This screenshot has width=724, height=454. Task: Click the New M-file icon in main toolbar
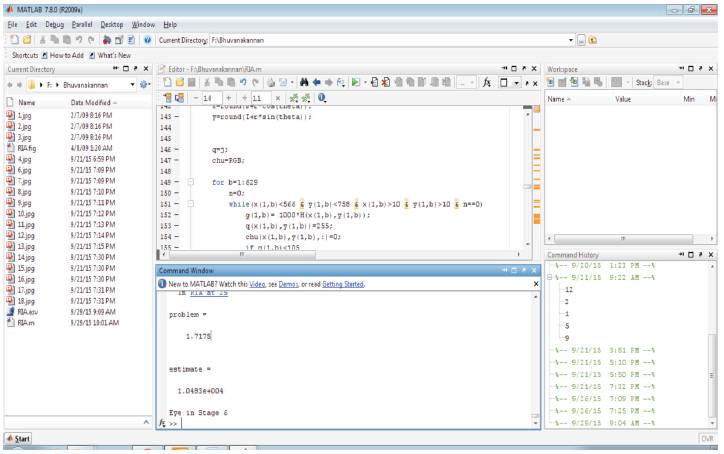tap(14, 40)
